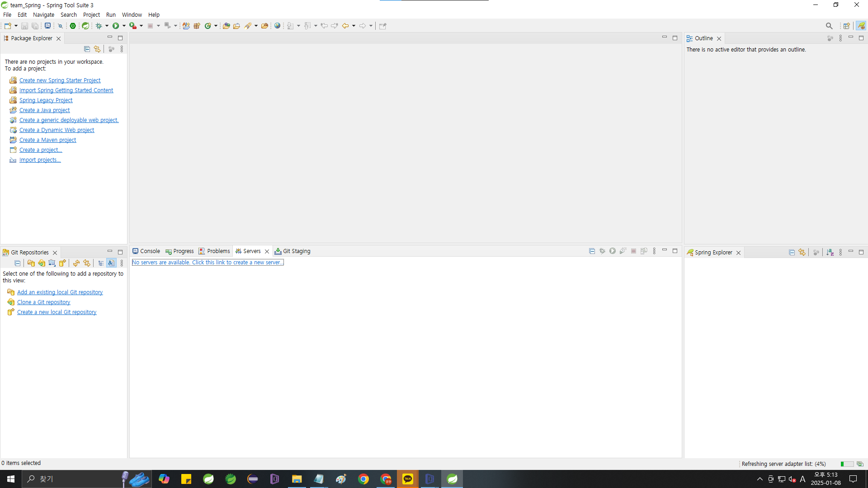Expand the Run configurations dropdown arrow

[124, 26]
